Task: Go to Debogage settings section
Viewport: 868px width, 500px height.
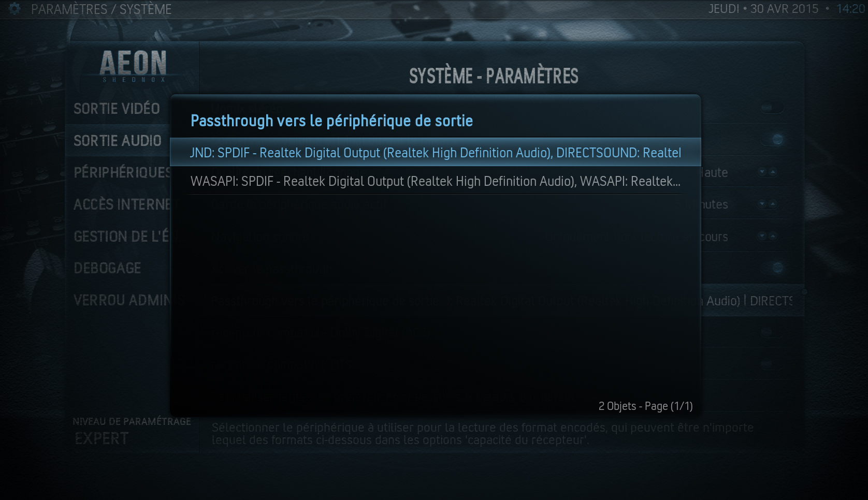Action: pos(108,268)
